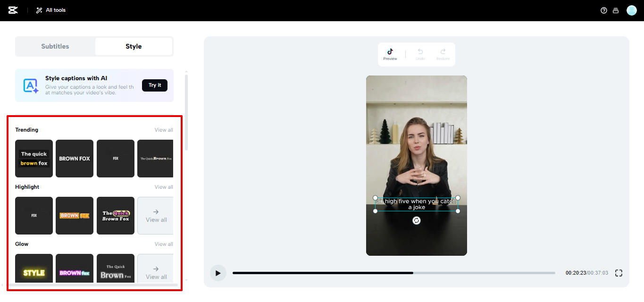Viewport: 644px width, 302px height.
Task: Select the yellow STYLE glow preset
Action: coord(33,273)
